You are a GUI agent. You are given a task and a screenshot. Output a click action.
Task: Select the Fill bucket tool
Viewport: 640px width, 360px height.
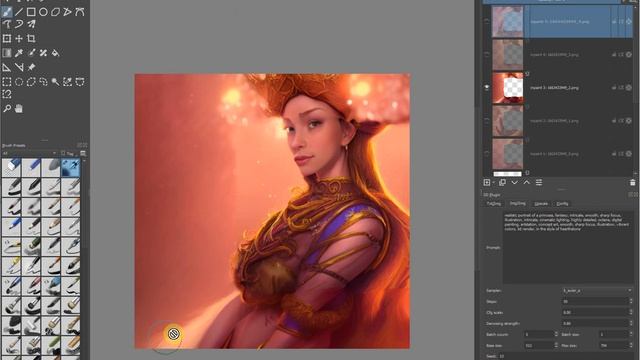tap(56, 53)
